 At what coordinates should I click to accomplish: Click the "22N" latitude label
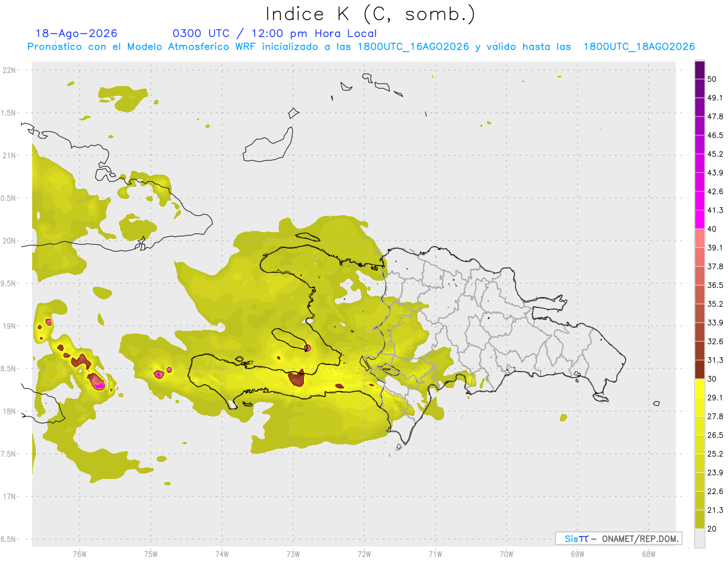pyautogui.click(x=9, y=70)
